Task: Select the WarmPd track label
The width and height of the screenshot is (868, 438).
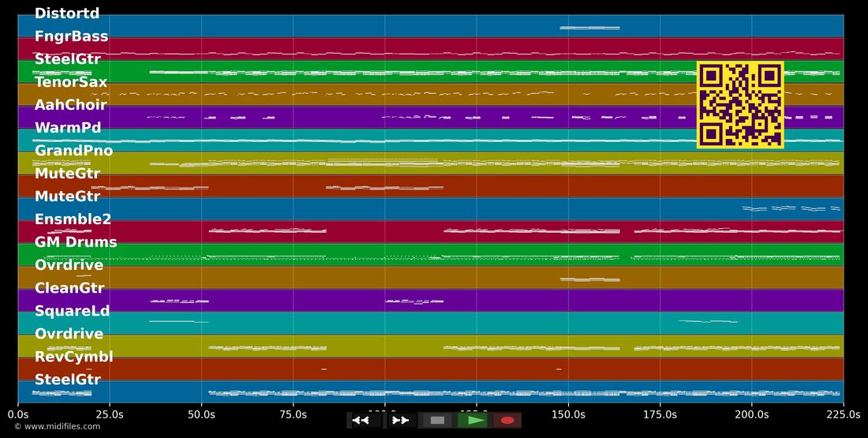Action: pos(68,128)
